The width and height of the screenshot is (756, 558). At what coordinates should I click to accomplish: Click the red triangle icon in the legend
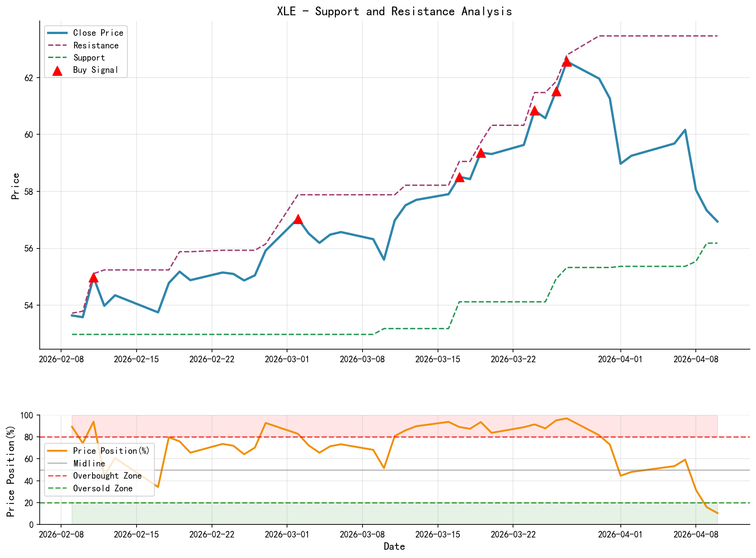tap(57, 71)
